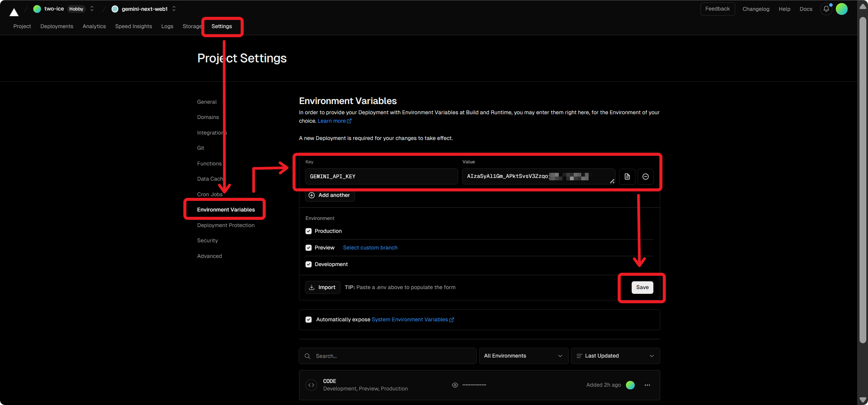Click the copy icon for GEMINI_API_KEY

pos(627,176)
